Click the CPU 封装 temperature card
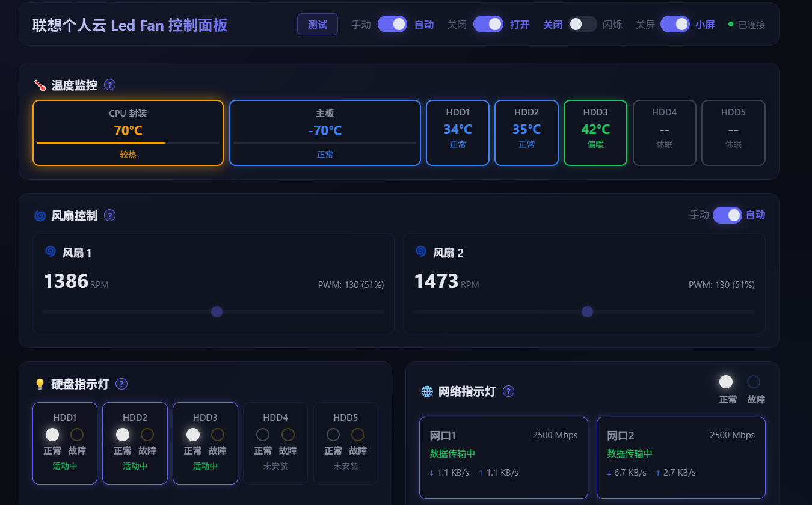This screenshot has height=505, width=812. (128, 133)
